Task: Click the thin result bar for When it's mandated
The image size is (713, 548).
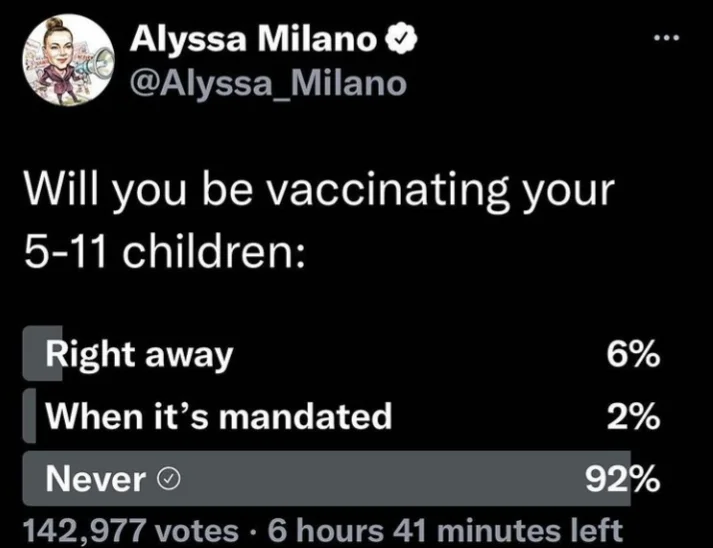Action: (x=26, y=415)
